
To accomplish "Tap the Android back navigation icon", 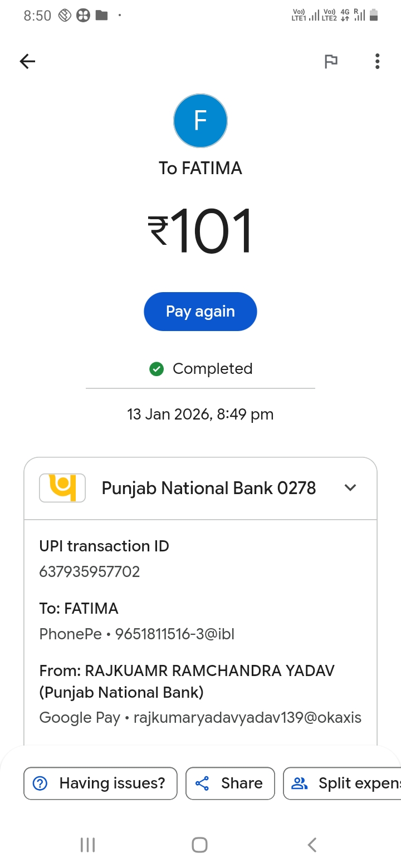I will (312, 845).
